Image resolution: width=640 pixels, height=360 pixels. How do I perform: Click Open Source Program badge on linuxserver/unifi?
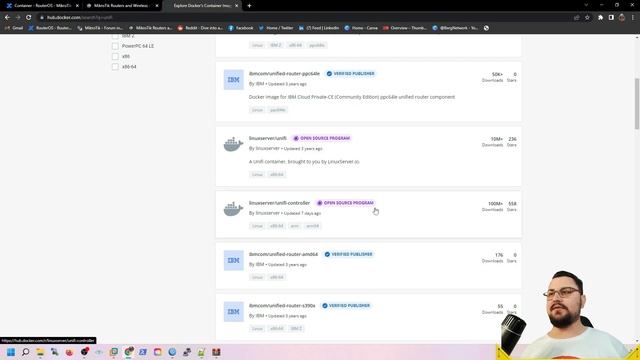pos(322,138)
